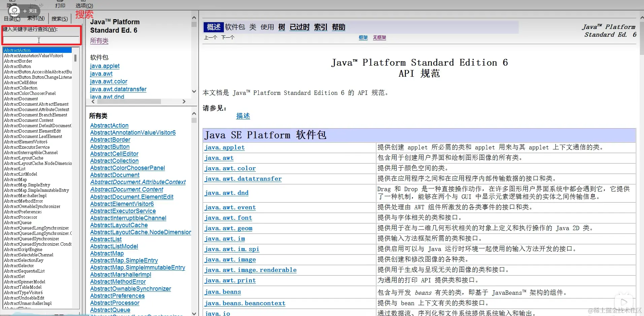Open AbstractMap.SimpleEntry link in all-classes frame
Screen dimensions: 644x316
(124, 260)
